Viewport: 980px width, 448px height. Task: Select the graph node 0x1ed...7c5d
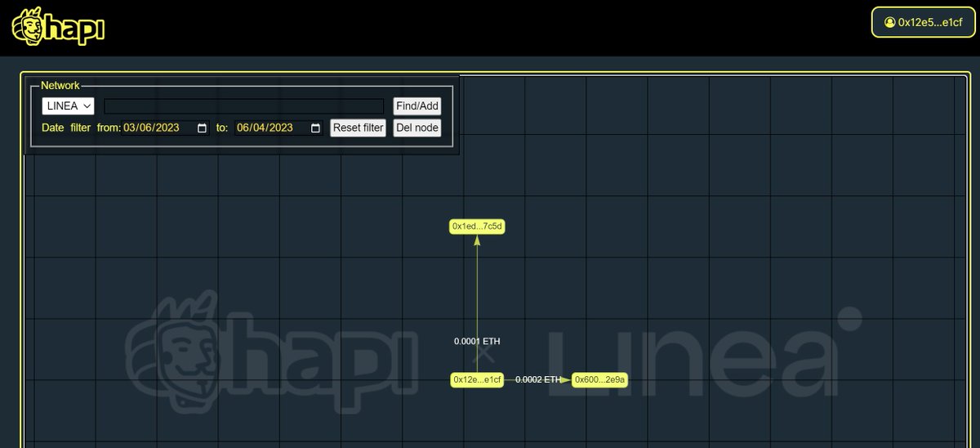click(477, 226)
